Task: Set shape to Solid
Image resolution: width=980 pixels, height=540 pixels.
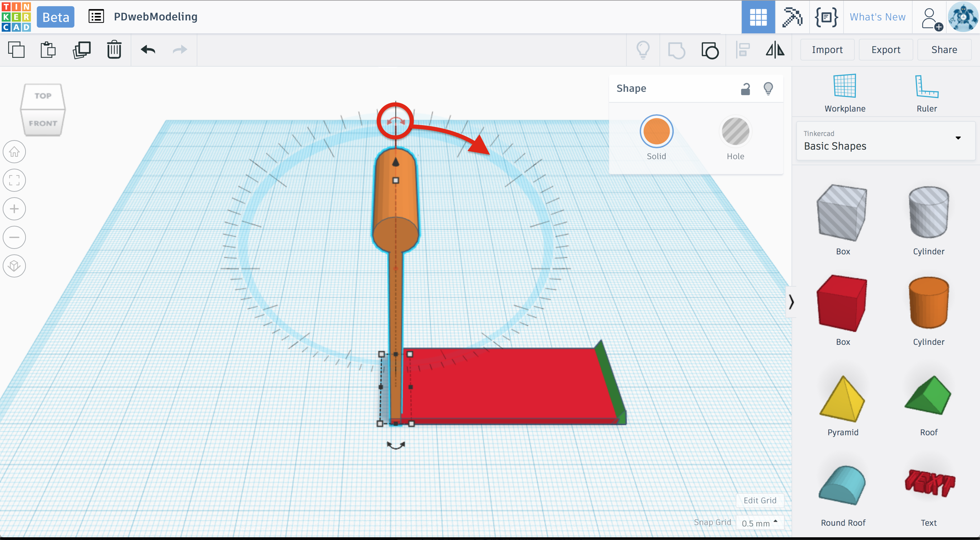Action: pos(656,132)
